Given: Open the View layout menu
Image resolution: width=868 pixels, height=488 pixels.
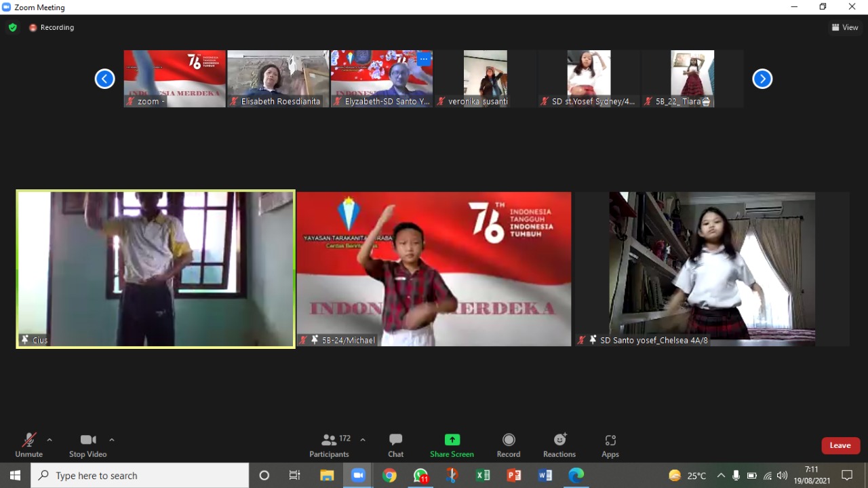Looking at the screenshot, I should point(845,27).
